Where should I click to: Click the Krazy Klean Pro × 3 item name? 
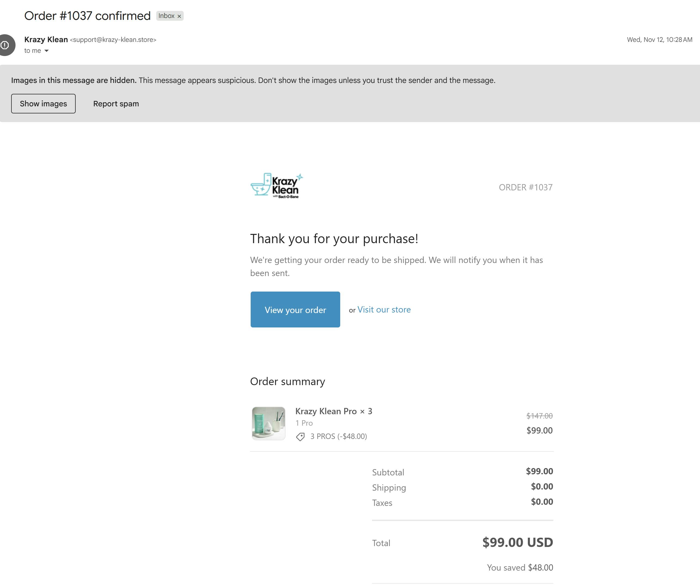pyautogui.click(x=333, y=411)
